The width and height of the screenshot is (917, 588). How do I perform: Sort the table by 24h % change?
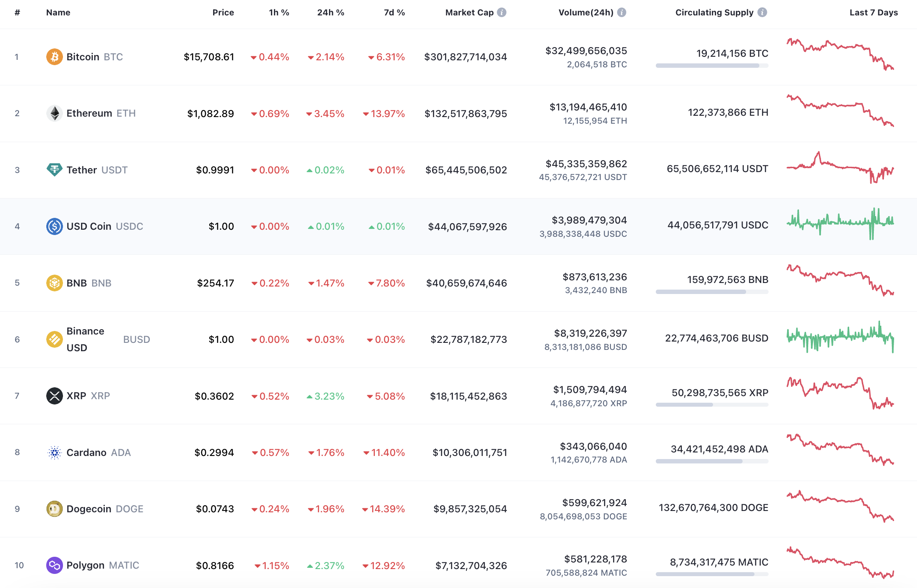tap(330, 12)
